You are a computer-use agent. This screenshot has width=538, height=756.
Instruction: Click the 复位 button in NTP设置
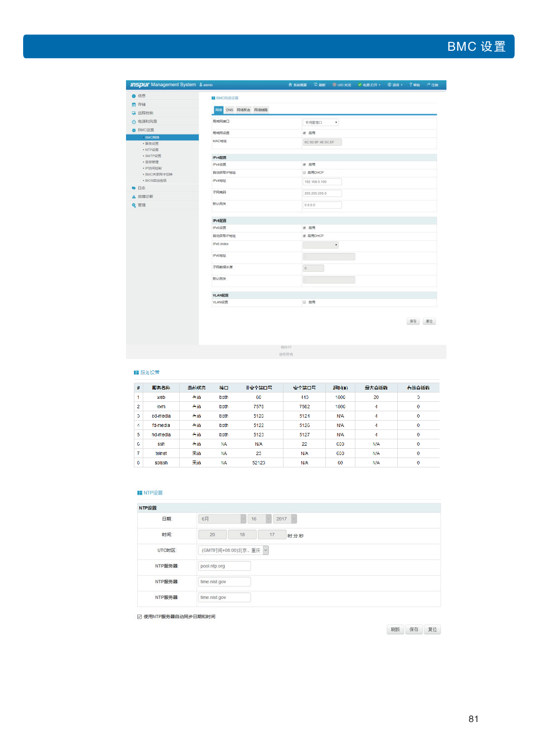(x=432, y=629)
